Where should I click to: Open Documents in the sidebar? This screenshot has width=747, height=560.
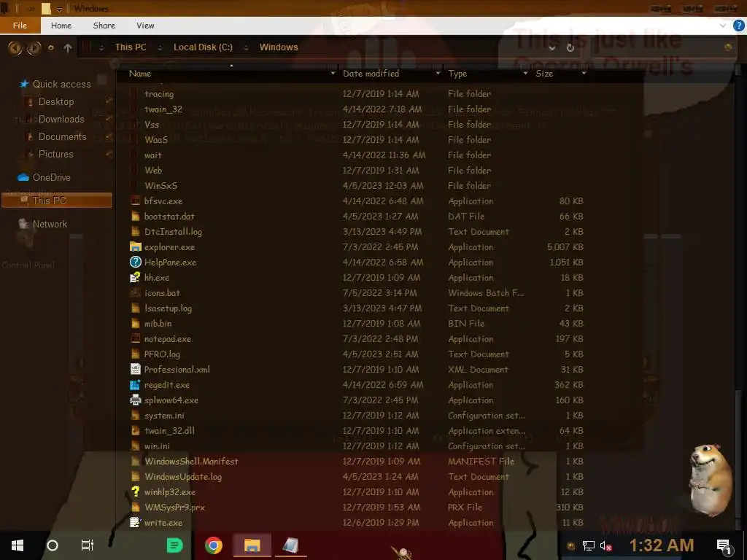coord(63,137)
